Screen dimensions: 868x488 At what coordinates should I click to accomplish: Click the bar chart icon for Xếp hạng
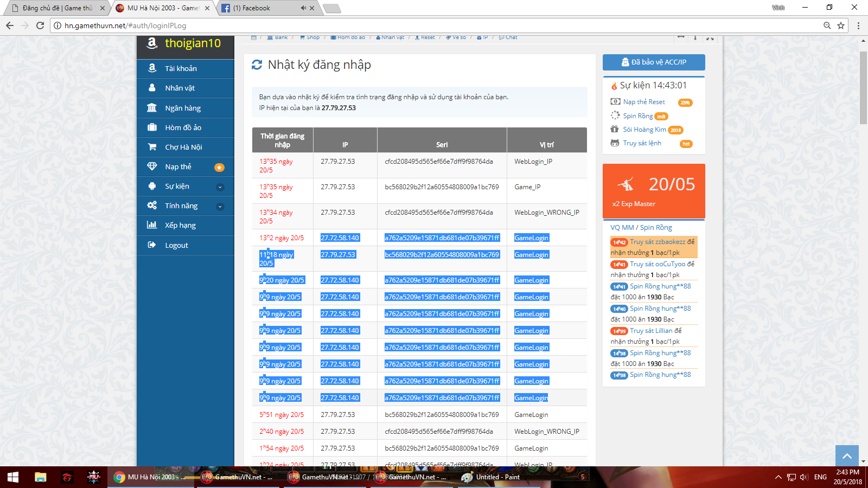tap(152, 225)
